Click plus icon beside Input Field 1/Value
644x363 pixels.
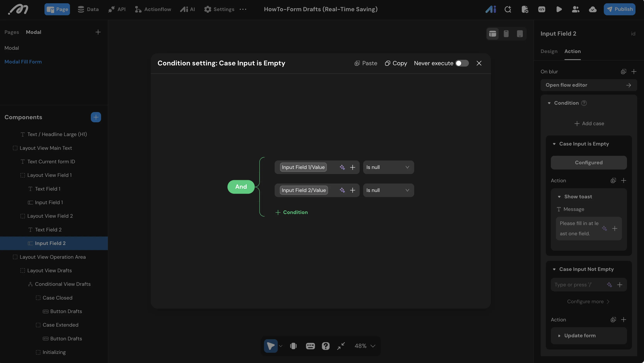353,167
